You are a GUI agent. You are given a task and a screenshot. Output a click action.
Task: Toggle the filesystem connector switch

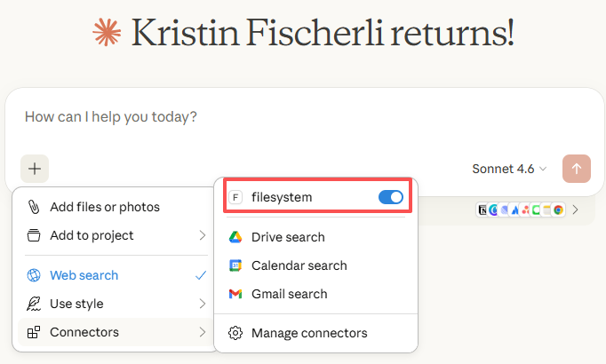coord(391,197)
